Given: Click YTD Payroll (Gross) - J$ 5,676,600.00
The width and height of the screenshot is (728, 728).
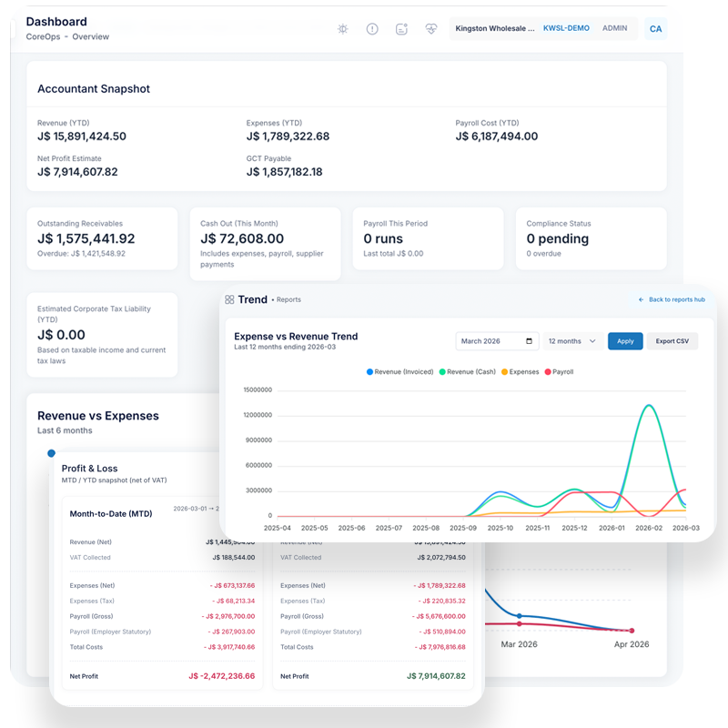Looking at the screenshot, I should 439,617.
